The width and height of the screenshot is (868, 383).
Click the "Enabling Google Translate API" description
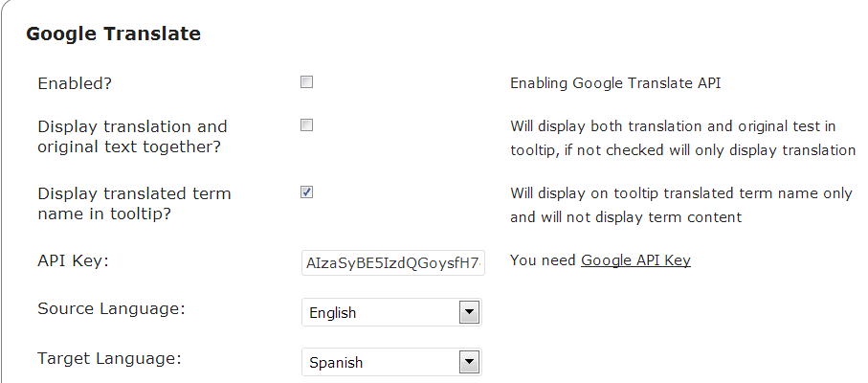[x=615, y=83]
